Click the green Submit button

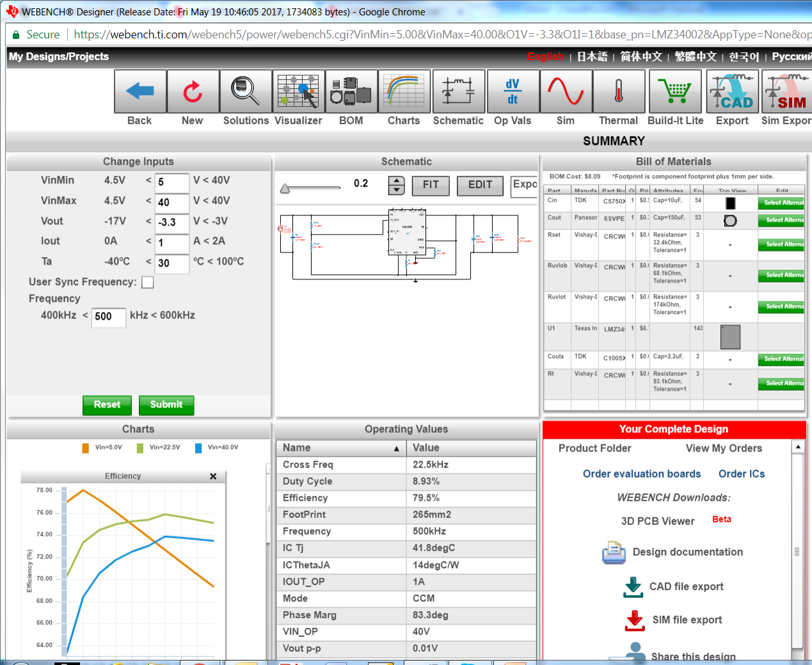166,405
